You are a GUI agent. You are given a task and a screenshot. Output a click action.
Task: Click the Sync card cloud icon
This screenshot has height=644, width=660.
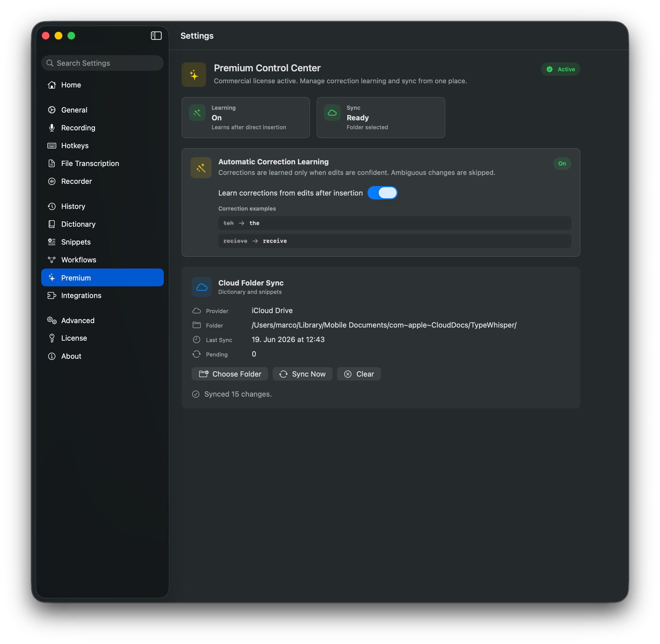tap(332, 113)
